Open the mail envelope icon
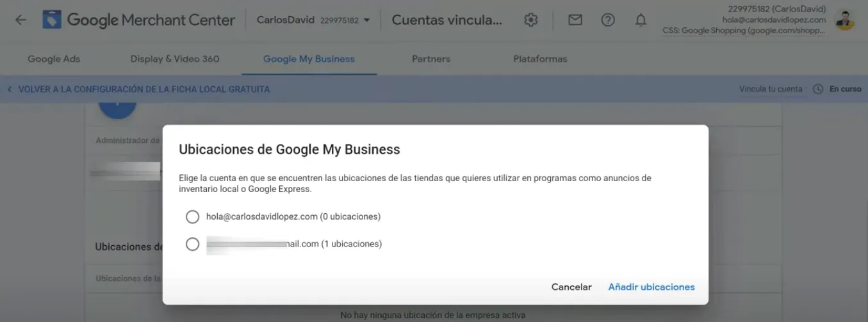This screenshot has height=322, width=868. 575,20
